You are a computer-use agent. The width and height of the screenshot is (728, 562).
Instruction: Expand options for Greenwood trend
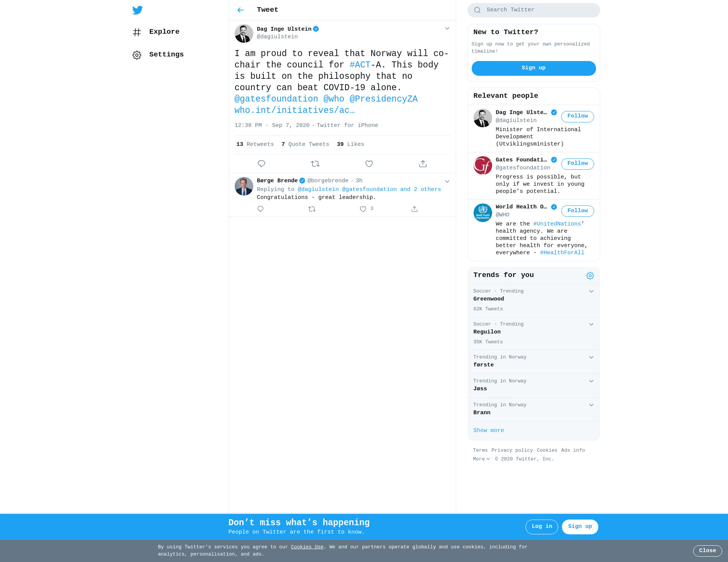[591, 291]
